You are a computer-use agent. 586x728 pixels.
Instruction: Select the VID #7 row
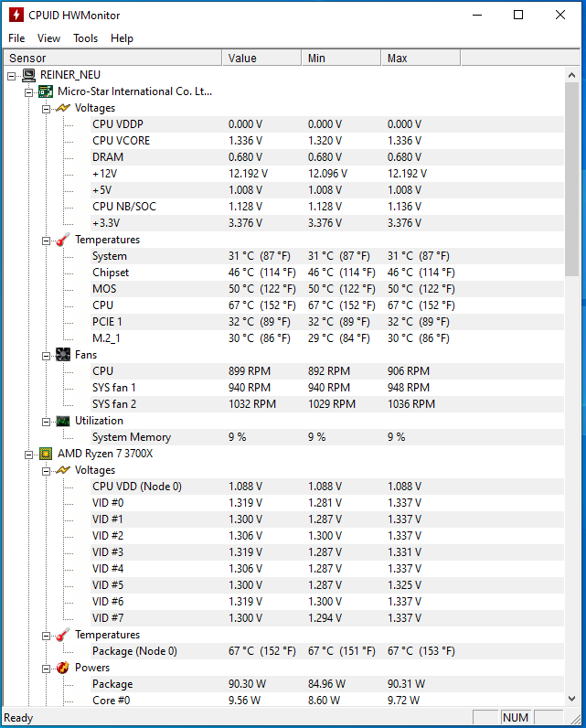coord(327,618)
